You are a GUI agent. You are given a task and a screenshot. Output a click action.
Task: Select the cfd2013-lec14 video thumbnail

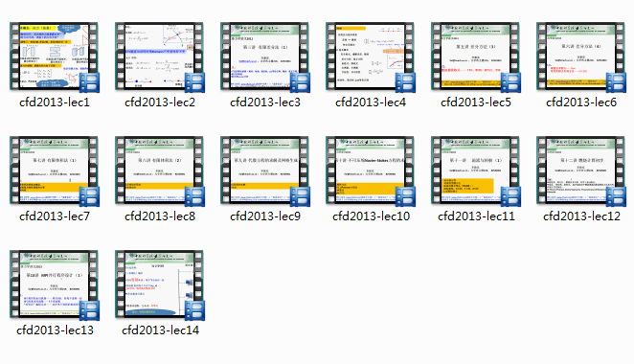[x=160, y=284]
